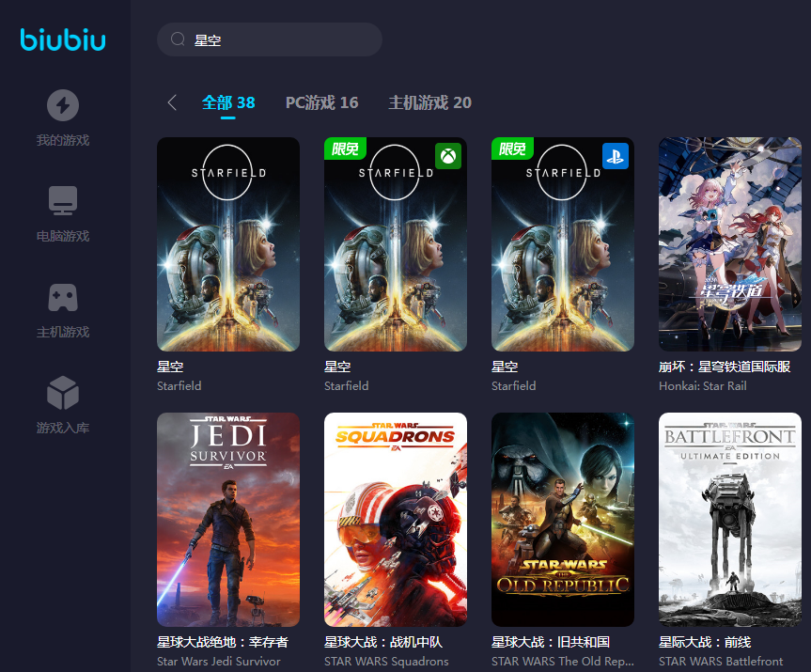Click the biubiu logo
This screenshot has width=811, height=672.
click(x=63, y=39)
